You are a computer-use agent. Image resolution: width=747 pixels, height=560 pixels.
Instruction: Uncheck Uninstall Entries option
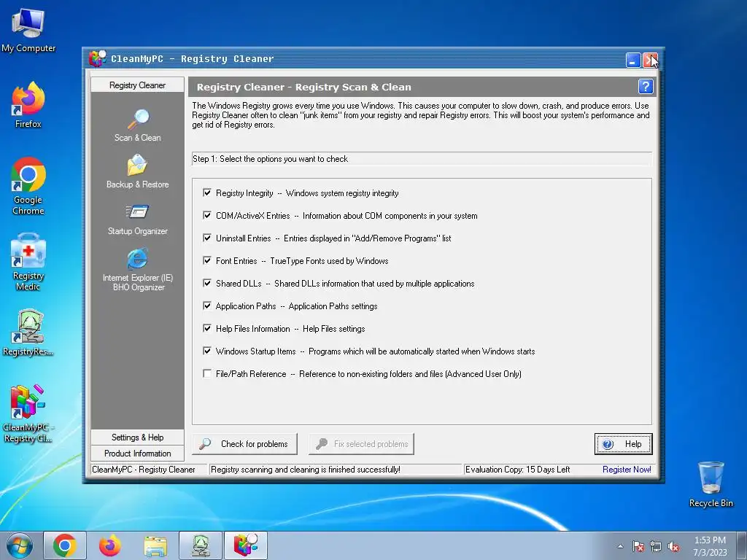(207, 238)
